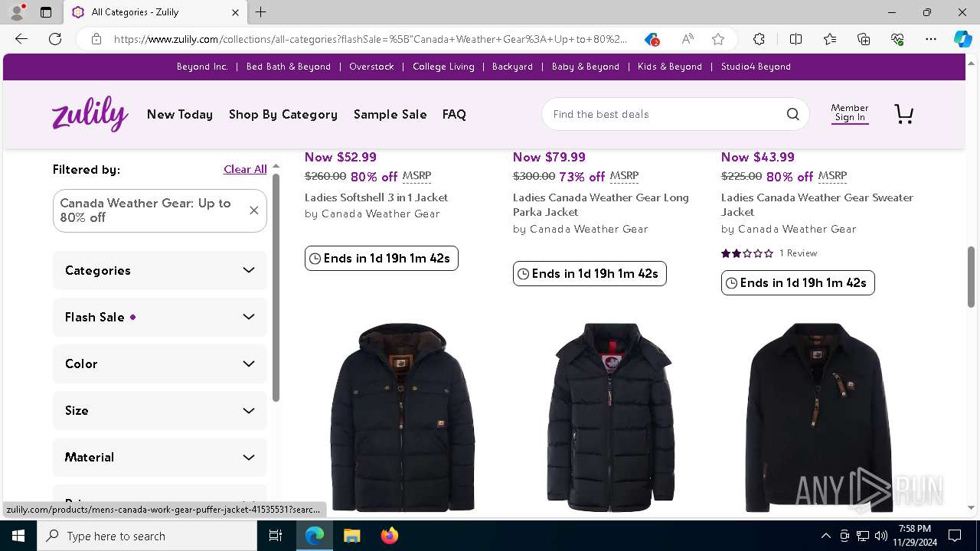The width and height of the screenshot is (980, 551).
Task: Click the browser address bar URL
Action: pyautogui.click(x=371, y=39)
